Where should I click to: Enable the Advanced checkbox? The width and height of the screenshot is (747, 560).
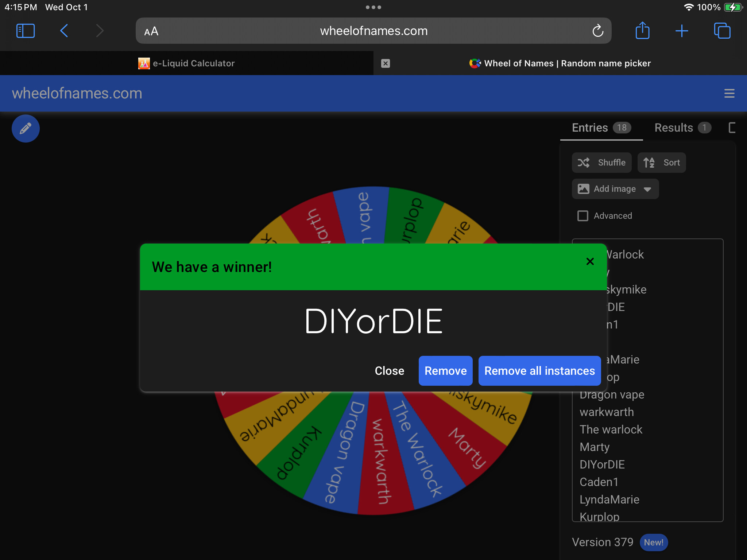(583, 216)
